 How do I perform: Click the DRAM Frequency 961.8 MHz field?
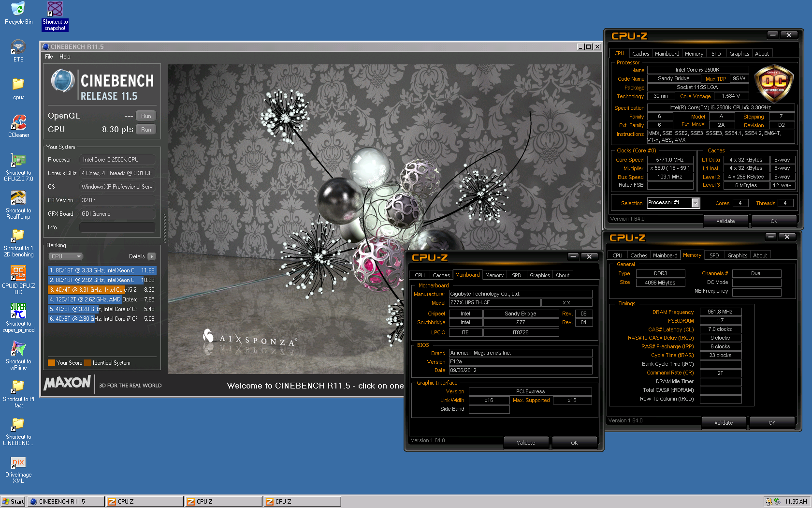(x=720, y=312)
